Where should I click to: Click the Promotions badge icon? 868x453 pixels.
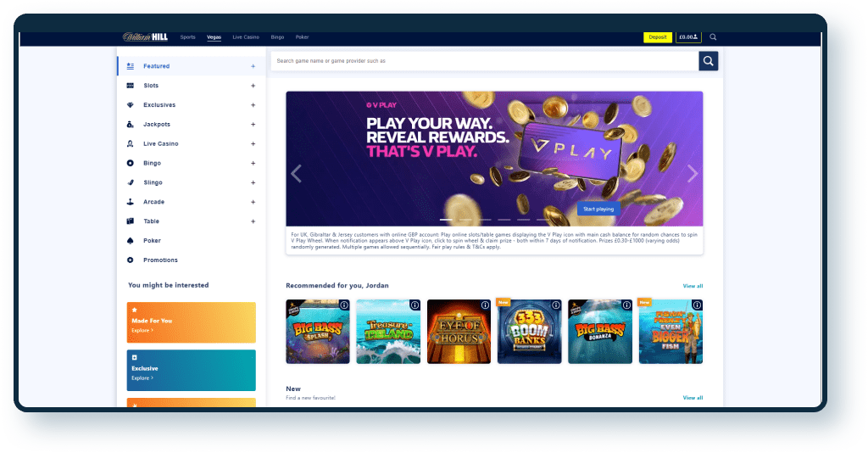click(x=130, y=260)
